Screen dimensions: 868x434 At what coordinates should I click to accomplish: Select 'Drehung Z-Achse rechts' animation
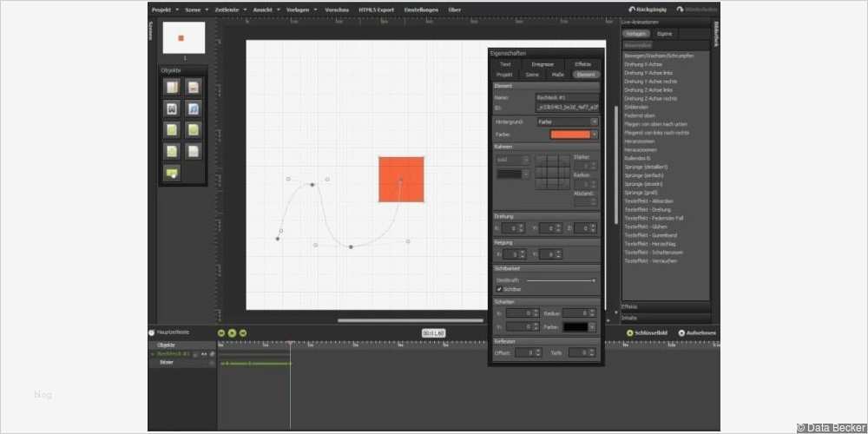tap(650, 99)
